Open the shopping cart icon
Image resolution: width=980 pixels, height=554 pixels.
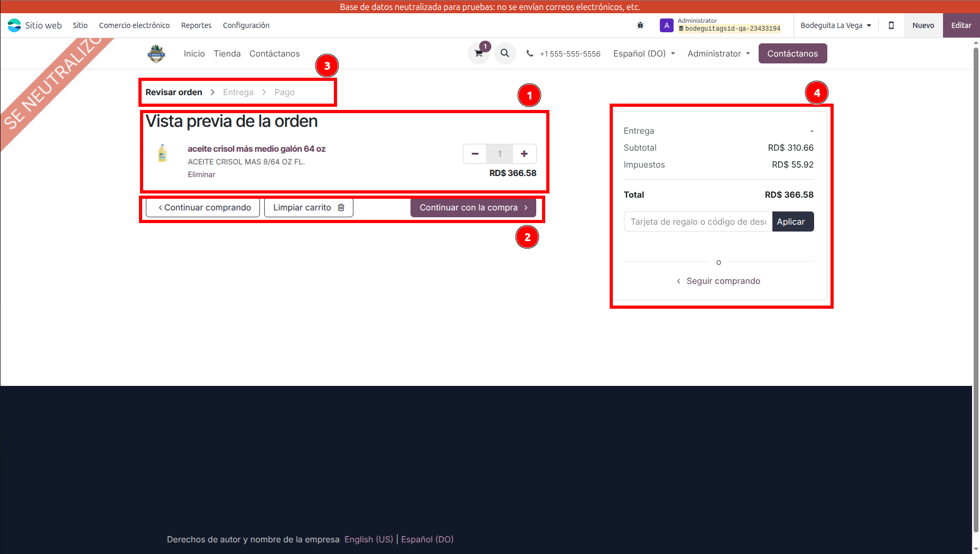[479, 53]
